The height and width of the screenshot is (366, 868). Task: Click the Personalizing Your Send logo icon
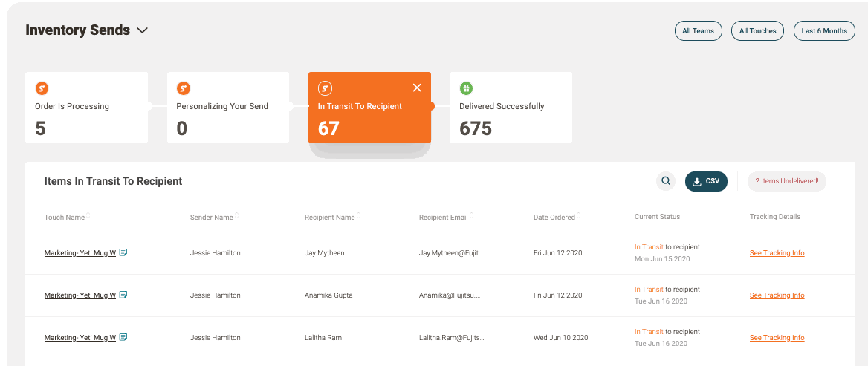(184, 88)
